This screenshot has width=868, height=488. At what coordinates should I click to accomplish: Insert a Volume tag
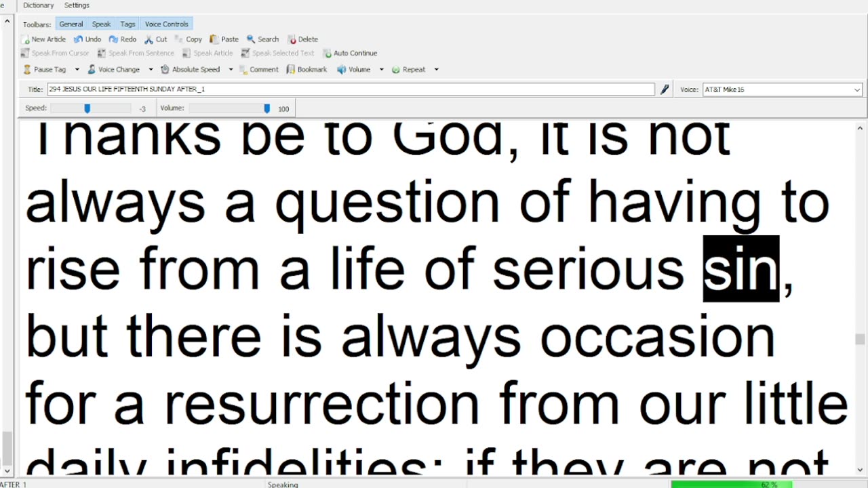[354, 69]
